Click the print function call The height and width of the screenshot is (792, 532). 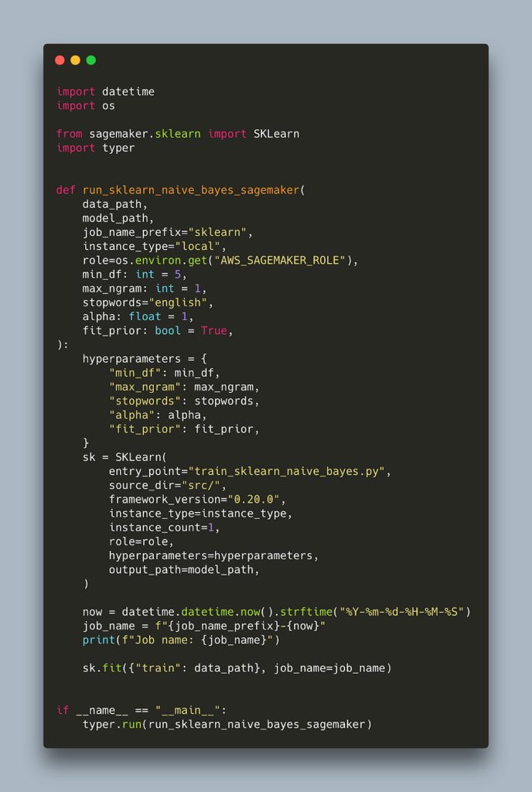click(x=99, y=640)
